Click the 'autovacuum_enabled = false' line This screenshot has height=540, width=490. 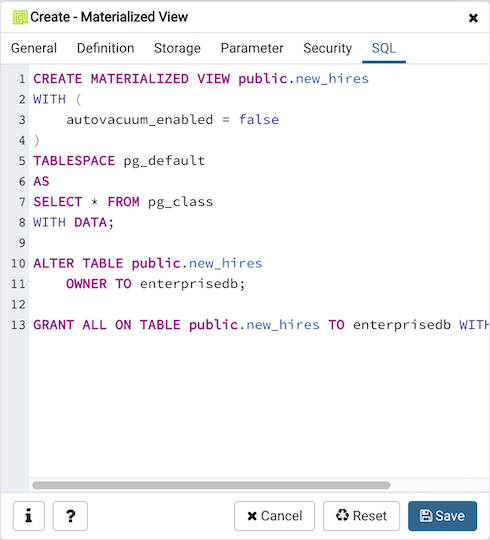[x=173, y=120]
